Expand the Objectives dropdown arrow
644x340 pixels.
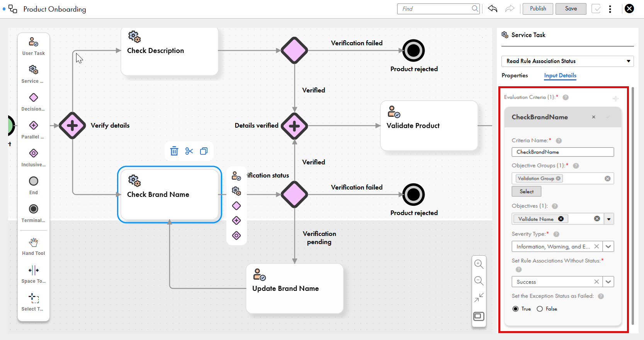tap(609, 219)
